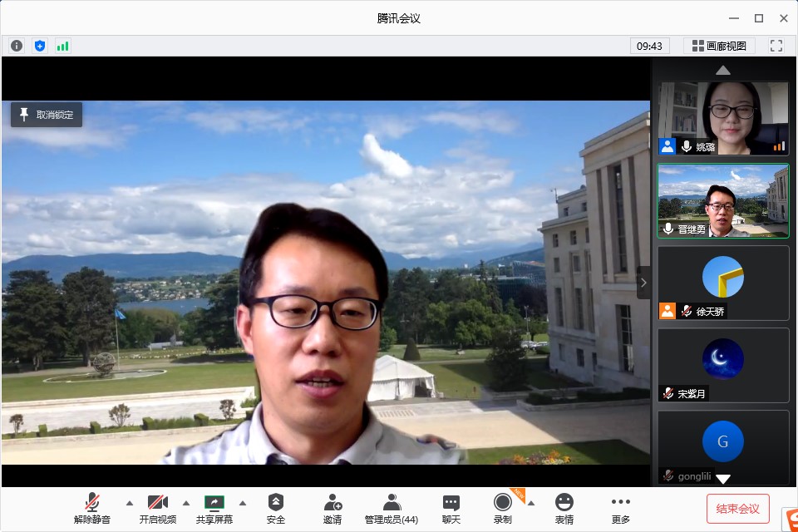
Task: Expand video options arrow beside 开启视频
Action: (185, 503)
